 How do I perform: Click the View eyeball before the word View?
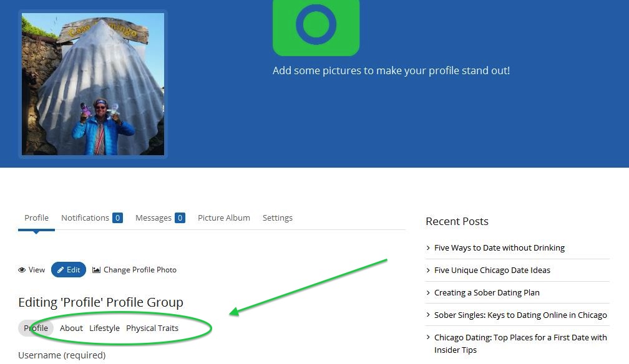[22, 269]
